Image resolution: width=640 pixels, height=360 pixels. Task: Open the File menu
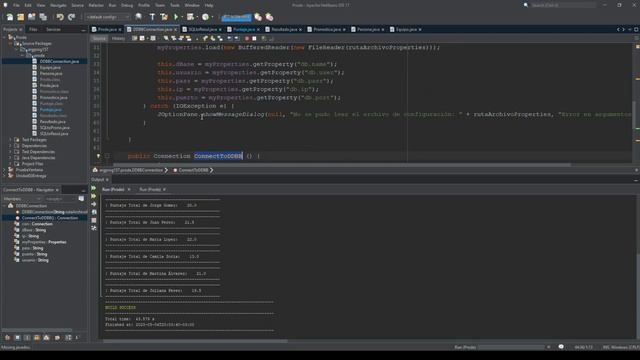(x=16, y=5)
